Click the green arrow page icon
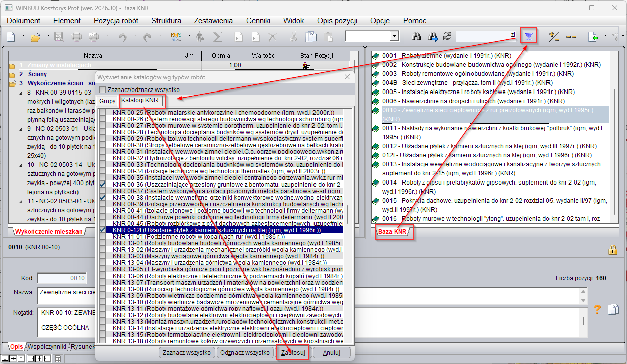Viewport: 627px width, 364px height. pos(594,36)
